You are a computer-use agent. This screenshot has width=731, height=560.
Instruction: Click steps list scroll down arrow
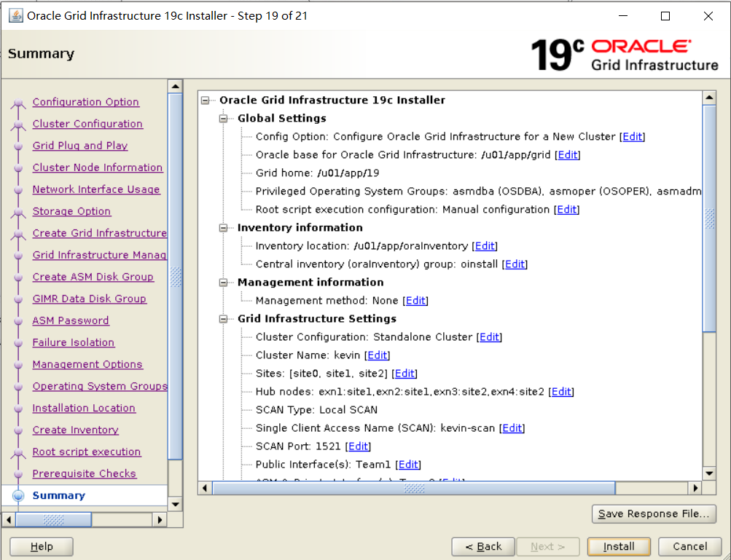tap(176, 504)
